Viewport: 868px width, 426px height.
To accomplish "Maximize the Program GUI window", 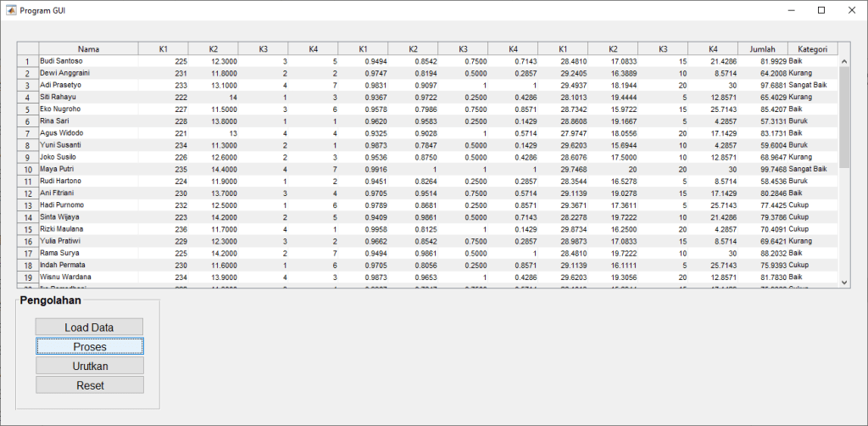I will [x=821, y=10].
